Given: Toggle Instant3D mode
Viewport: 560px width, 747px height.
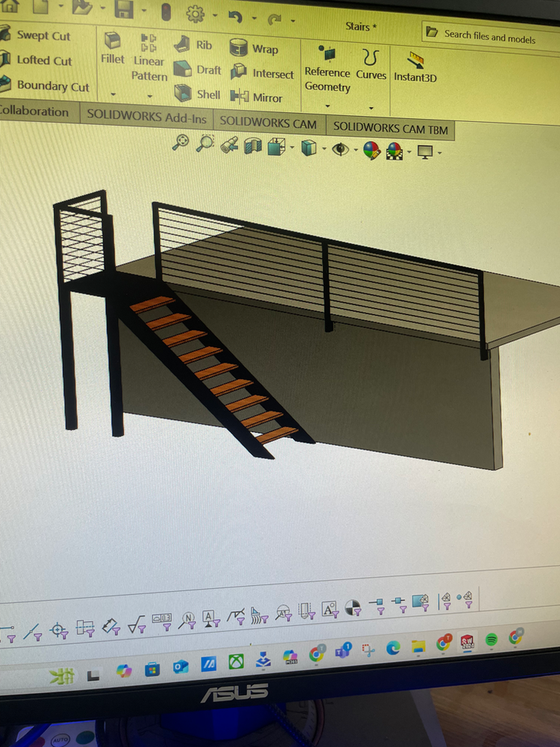Looking at the screenshot, I should 415,68.
